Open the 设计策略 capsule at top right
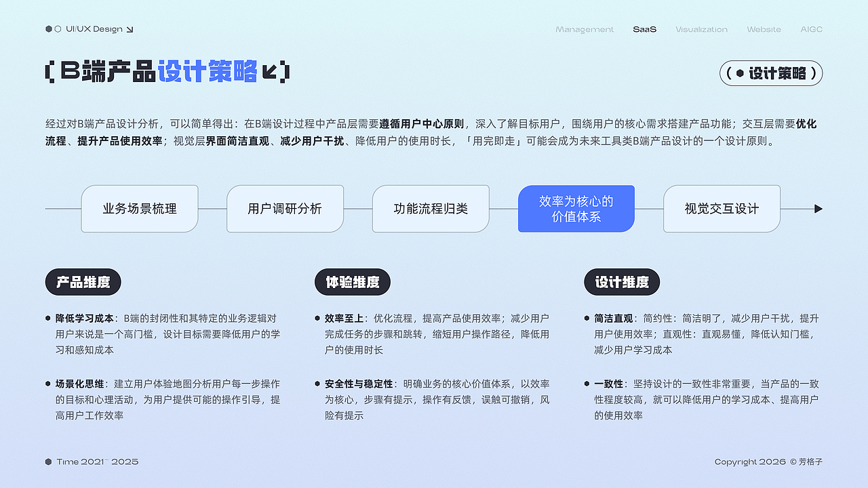Viewport: 868px width, 488px height. [x=771, y=73]
